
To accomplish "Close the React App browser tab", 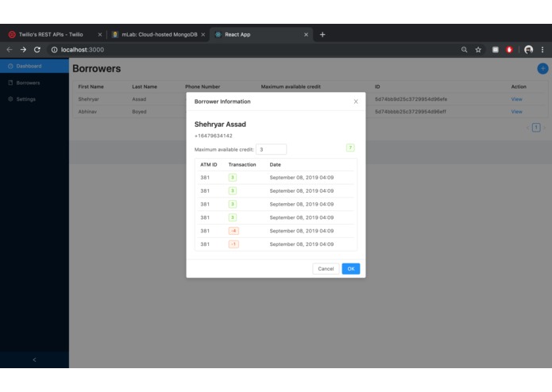I will click(x=306, y=34).
